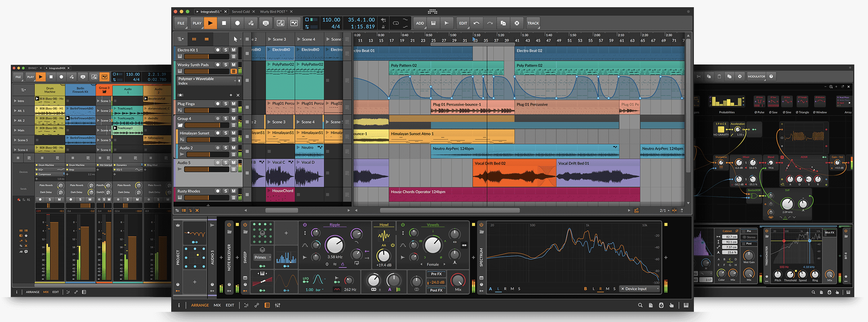
Task: Mute the Rusty Rhodes track
Action: click(234, 191)
